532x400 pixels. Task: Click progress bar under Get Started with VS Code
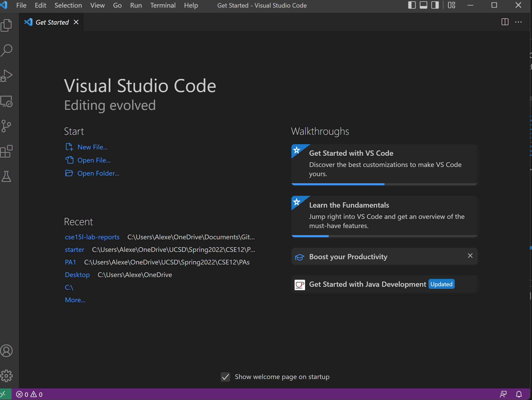click(x=384, y=184)
